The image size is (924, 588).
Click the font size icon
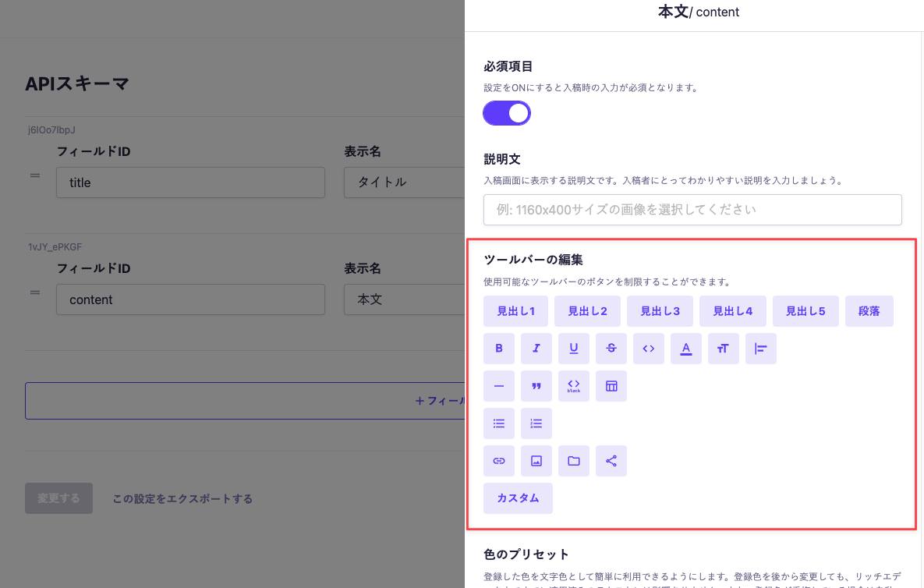(x=723, y=349)
